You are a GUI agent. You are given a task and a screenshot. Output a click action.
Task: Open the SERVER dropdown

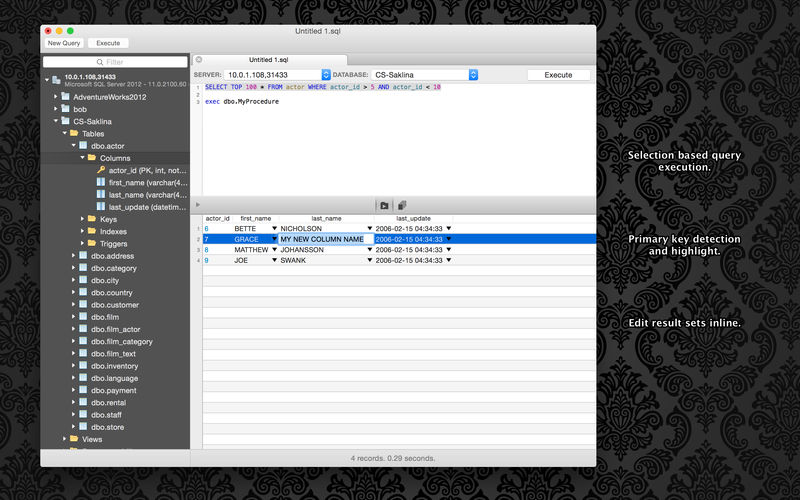[x=326, y=75]
